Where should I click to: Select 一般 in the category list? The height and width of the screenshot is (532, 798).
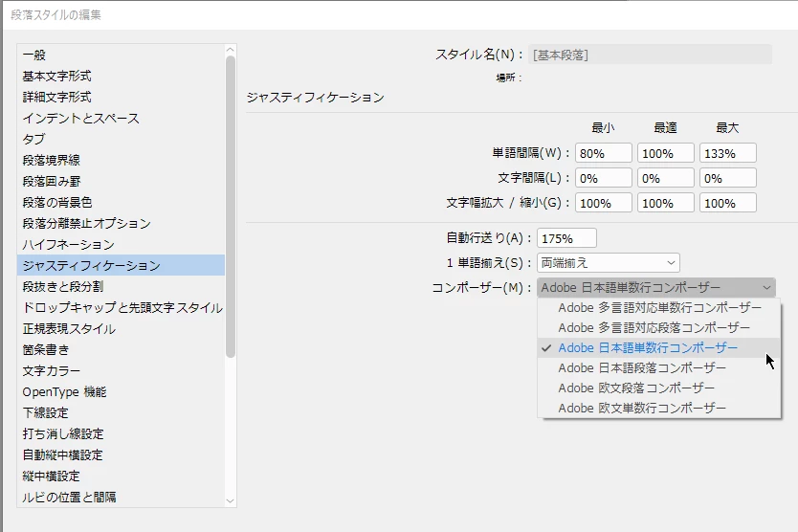[x=121, y=55]
